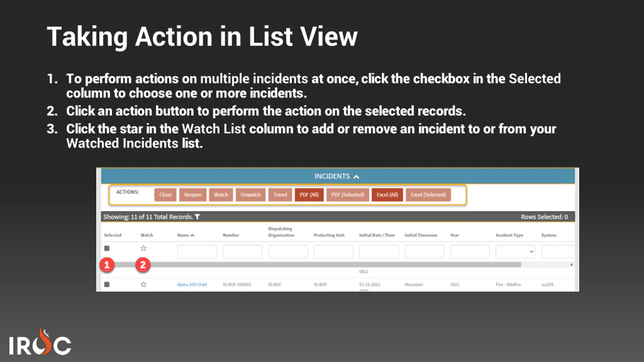Click the Number filter input field
This screenshot has height=362, width=644.
[242, 252]
